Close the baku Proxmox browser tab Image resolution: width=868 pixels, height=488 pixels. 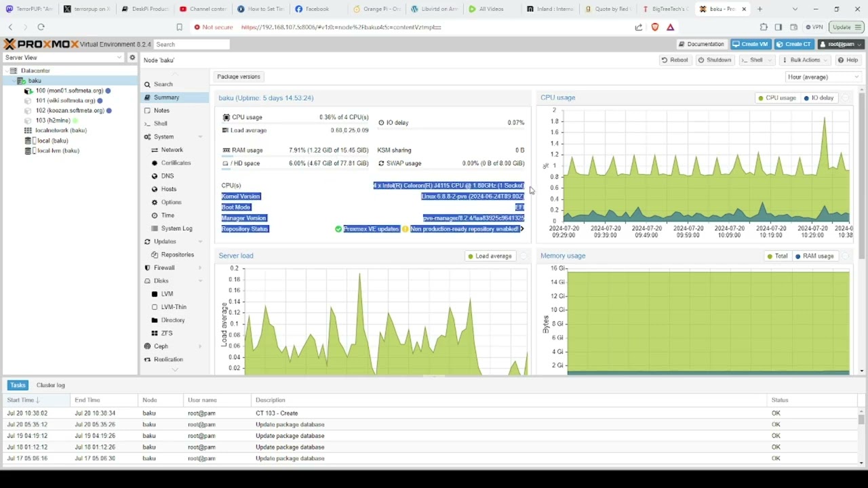(x=745, y=9)
